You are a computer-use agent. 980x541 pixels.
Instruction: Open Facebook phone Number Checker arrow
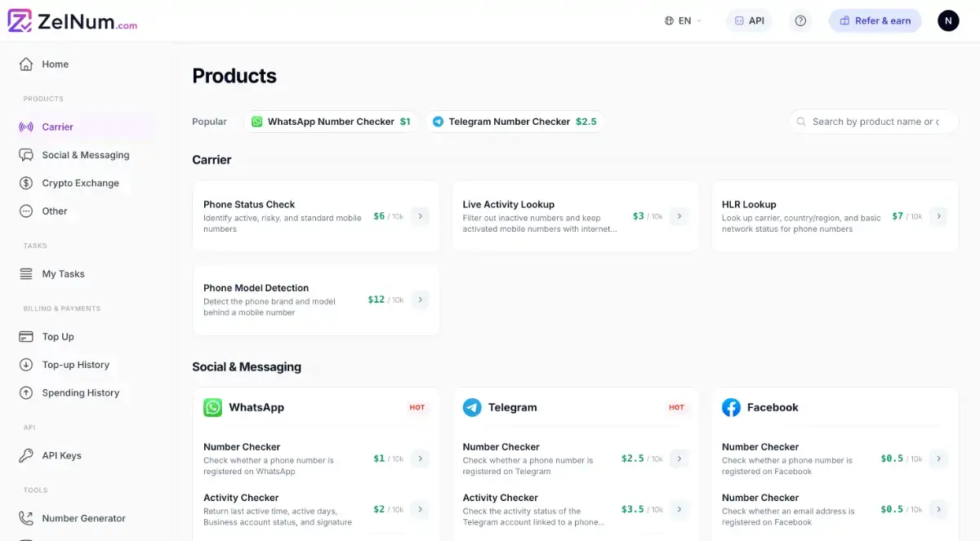938,459
